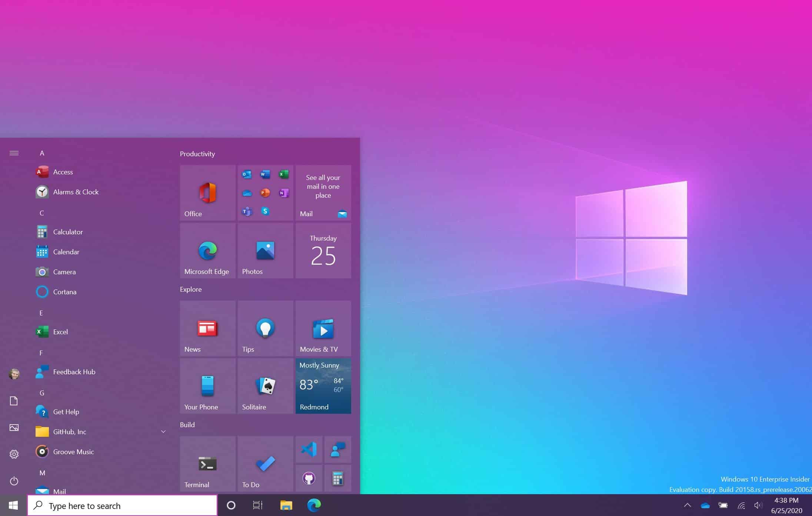Open Feedback Hub in the app list
This screenshot has height=516, width=812.
click(x=100, y=372)
